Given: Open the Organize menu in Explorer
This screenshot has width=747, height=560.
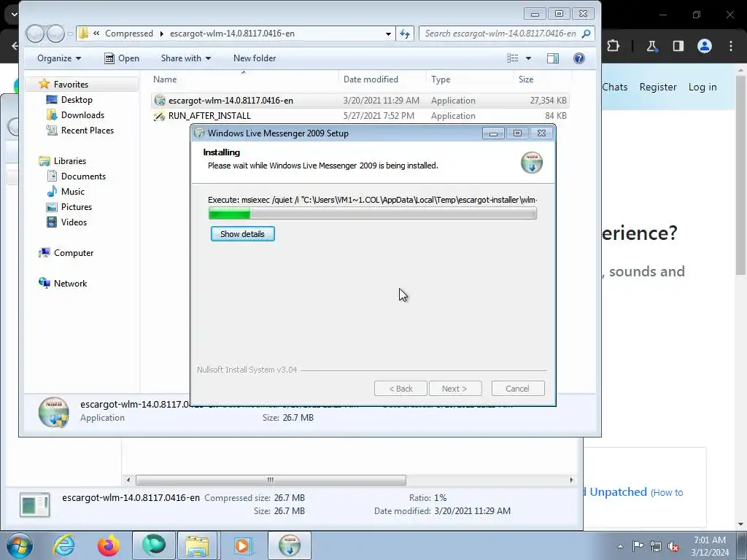Looking at the screenshot, I should (59, 58).
